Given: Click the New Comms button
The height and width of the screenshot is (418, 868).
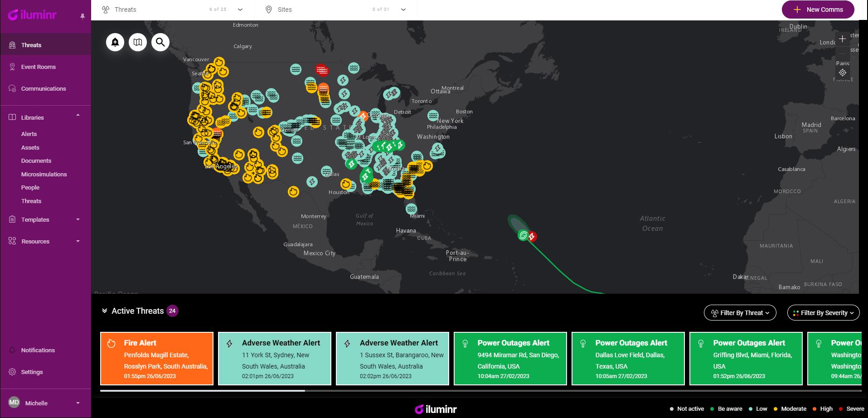Looking at the screenshot, I should click(x=818, y=10).
